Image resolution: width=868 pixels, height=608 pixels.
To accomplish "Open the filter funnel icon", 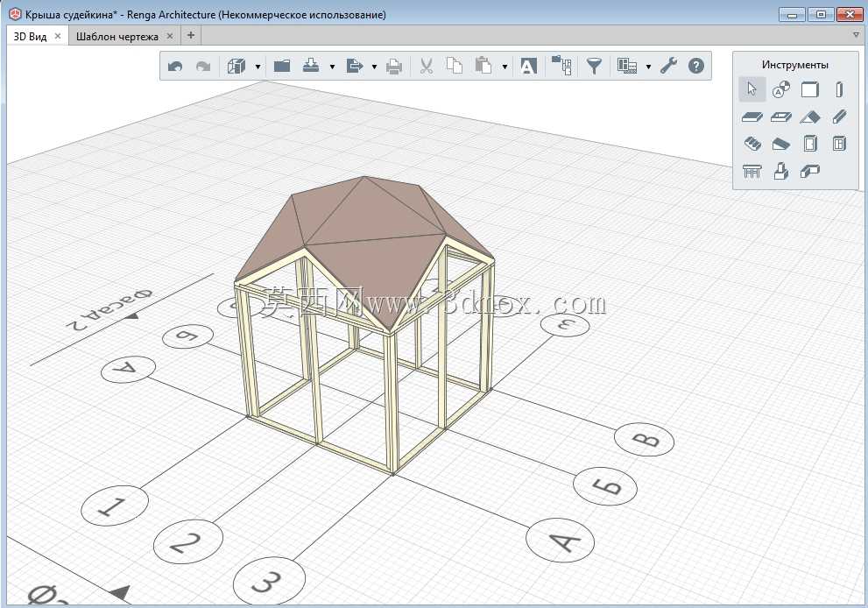I will [594, 67].
